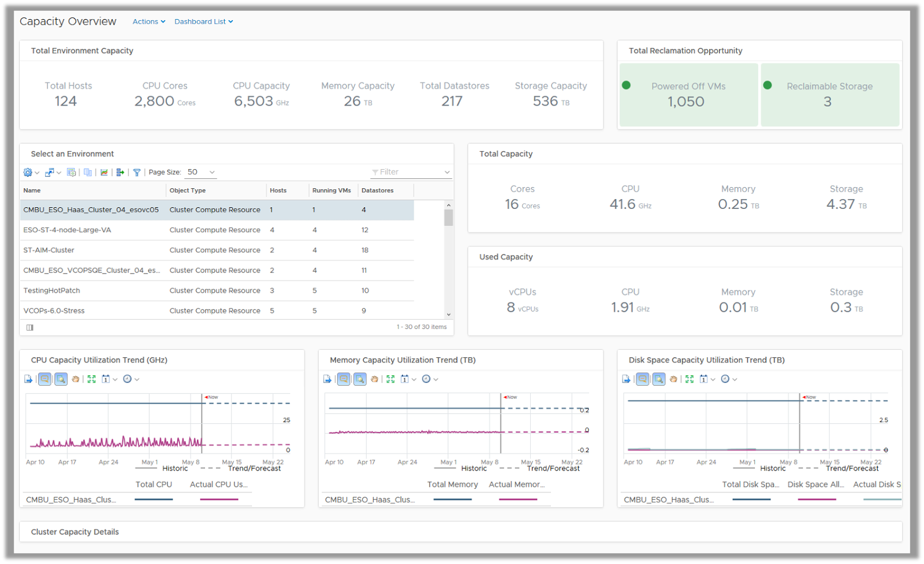Screen dimensions: 924x564
Task: Toggle the show-data-tooltip icon on the CPU trend chart
Action: coord(44,379)
